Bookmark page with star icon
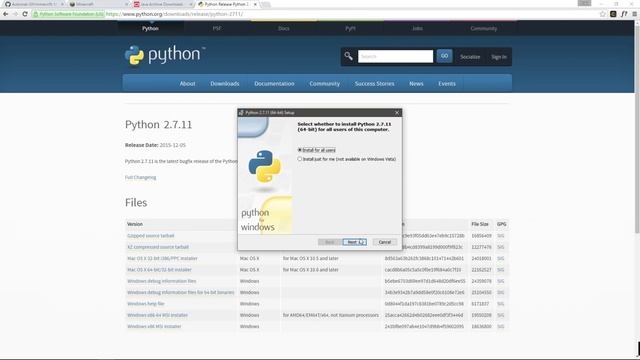Image resolution: width=640 pixels, height=360 pixels. pyautogui.click(x=602, y=14)
